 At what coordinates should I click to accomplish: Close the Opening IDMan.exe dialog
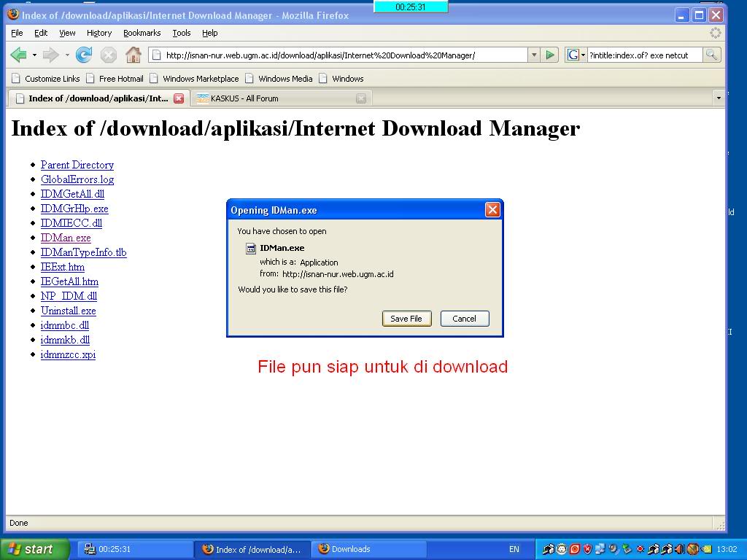click(x=492, y=209)
